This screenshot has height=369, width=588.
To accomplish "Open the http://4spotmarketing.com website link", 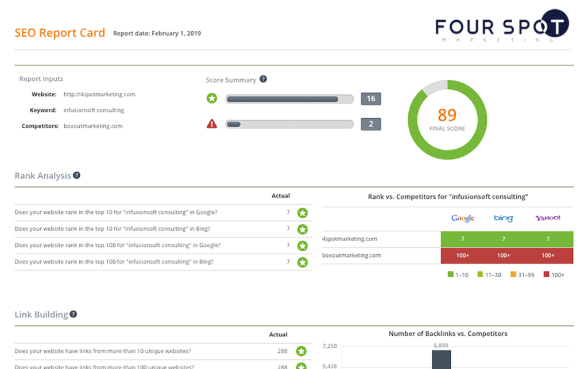I will coord(99,95).
